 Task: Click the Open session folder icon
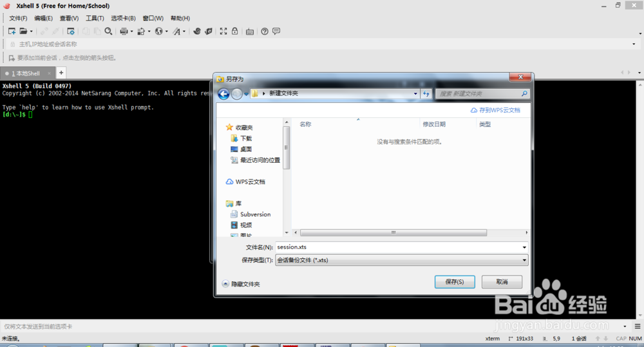23,31
